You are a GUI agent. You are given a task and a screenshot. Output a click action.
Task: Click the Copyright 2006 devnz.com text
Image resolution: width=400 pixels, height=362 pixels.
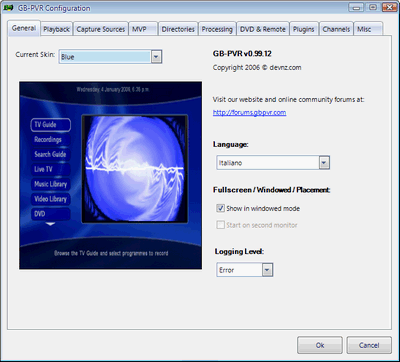coord(257,68)
